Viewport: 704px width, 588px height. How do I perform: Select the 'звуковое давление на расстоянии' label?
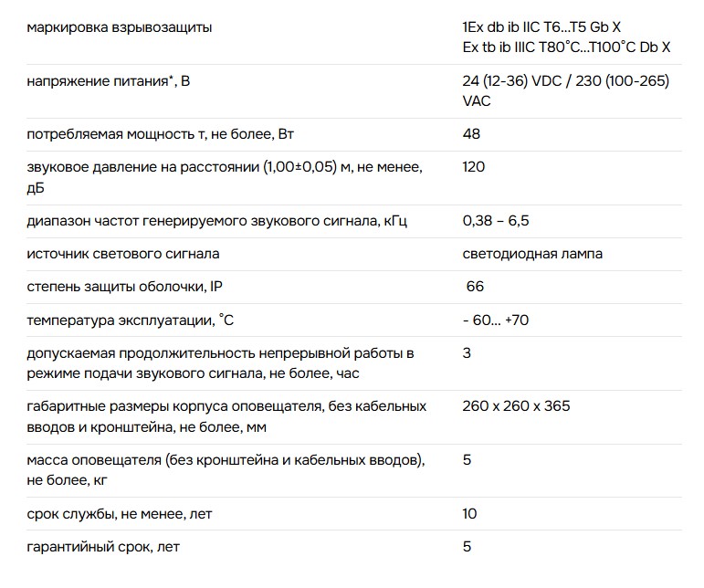click(225, 177)
